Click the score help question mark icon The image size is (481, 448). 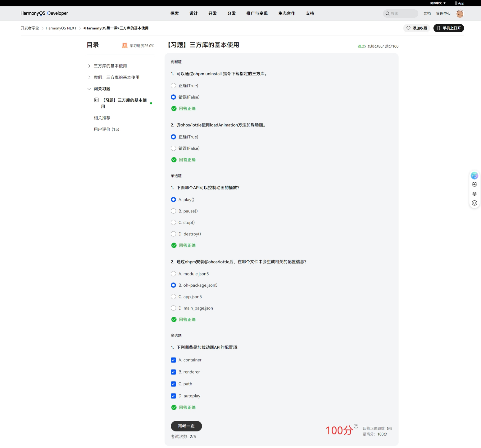[356, 426]
